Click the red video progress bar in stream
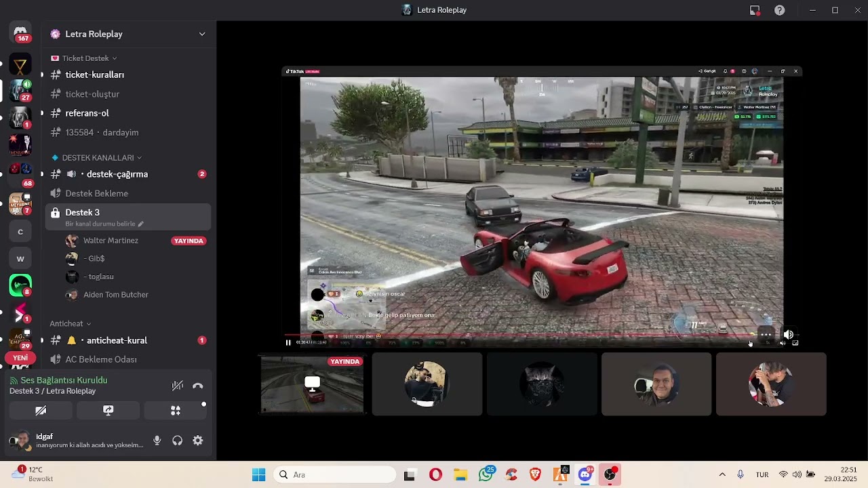The height and width of the screenshot is (488, 868). (x=519, y=334)
